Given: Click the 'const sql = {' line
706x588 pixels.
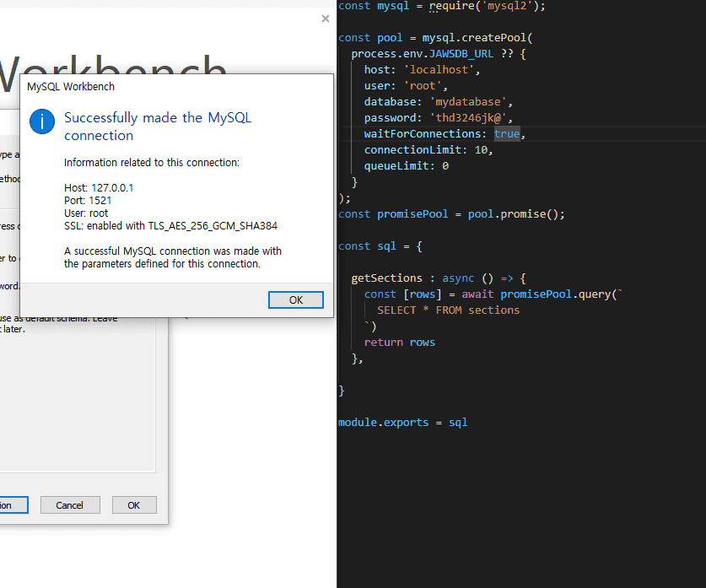Looking at the screenshot, I should (380, 246).
